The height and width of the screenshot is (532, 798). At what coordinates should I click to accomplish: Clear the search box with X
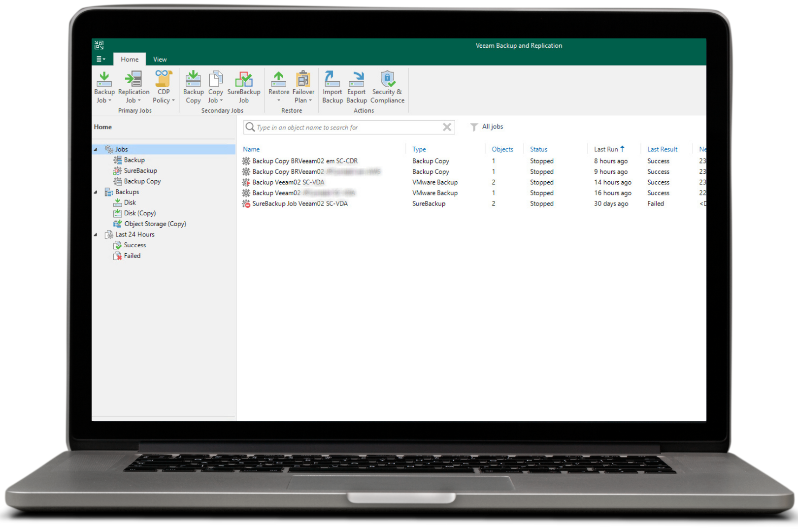pos(447,127)
